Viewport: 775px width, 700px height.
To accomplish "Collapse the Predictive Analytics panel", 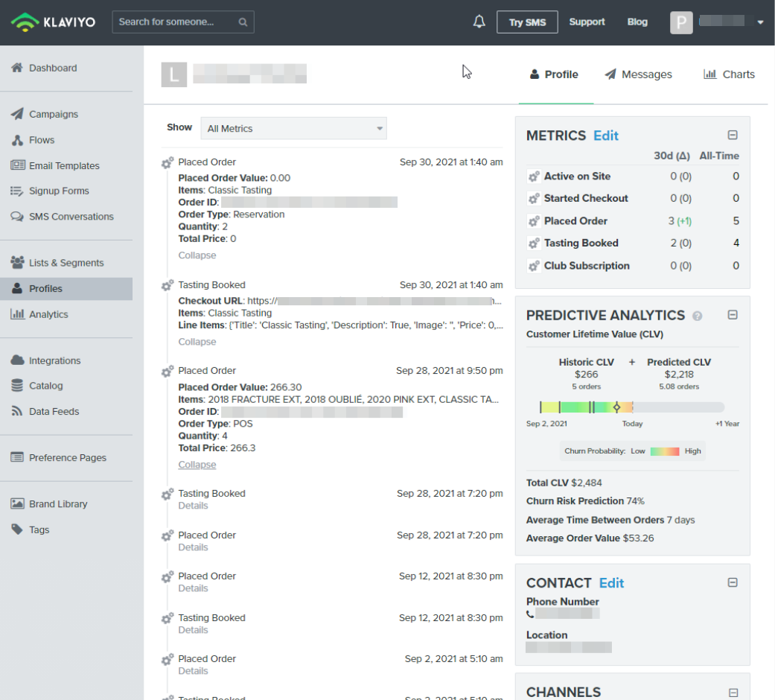I will (x=733, y=315).
